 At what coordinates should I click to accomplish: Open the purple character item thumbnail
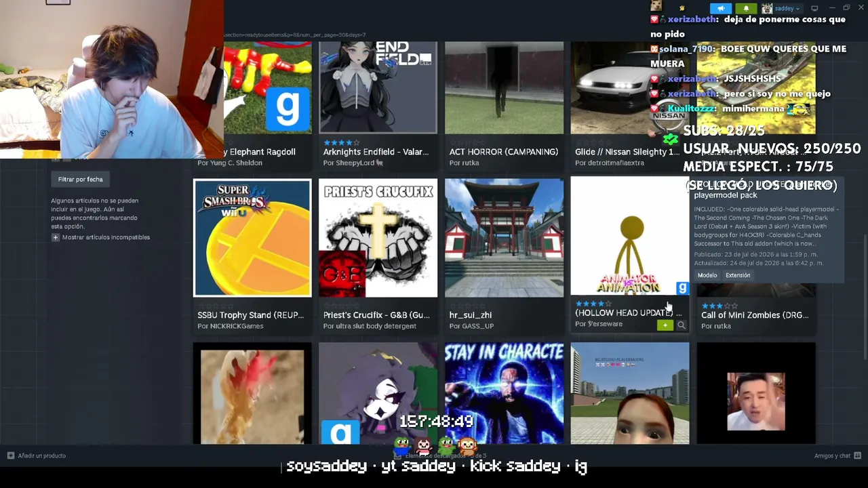tap(378, 393)
